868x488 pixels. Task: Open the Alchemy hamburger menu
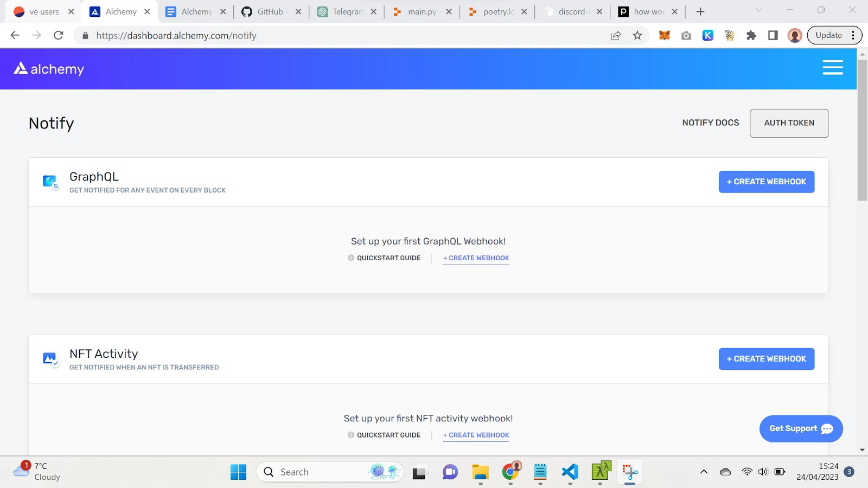pyautogui.click(x=832, y=68)
